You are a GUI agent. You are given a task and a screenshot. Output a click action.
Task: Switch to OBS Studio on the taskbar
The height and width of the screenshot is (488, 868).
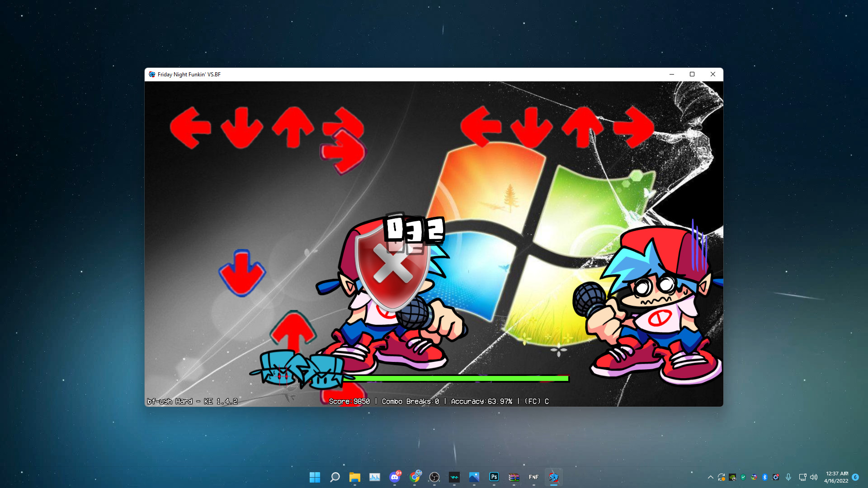(434, 477)
